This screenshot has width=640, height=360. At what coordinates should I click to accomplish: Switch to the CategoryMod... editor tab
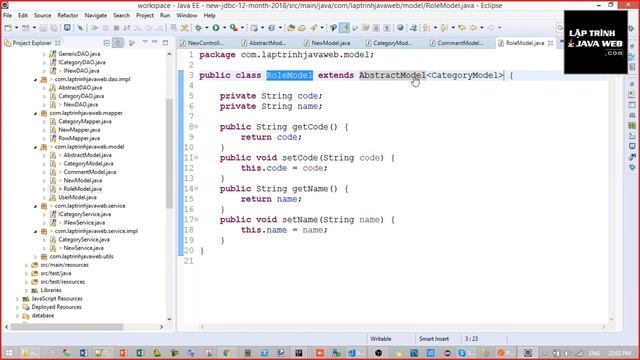pyautogui.click(x=389, y=43)
